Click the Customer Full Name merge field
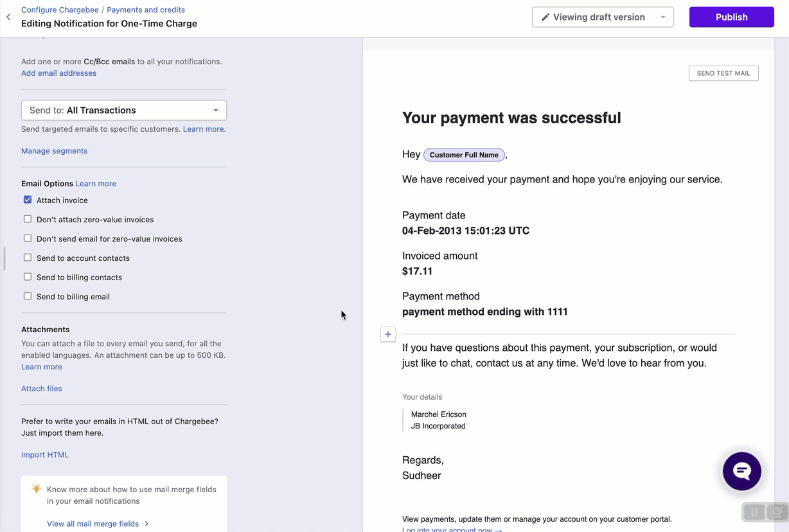The height and width of the screenshot is (532, 789). pos(464,155)
